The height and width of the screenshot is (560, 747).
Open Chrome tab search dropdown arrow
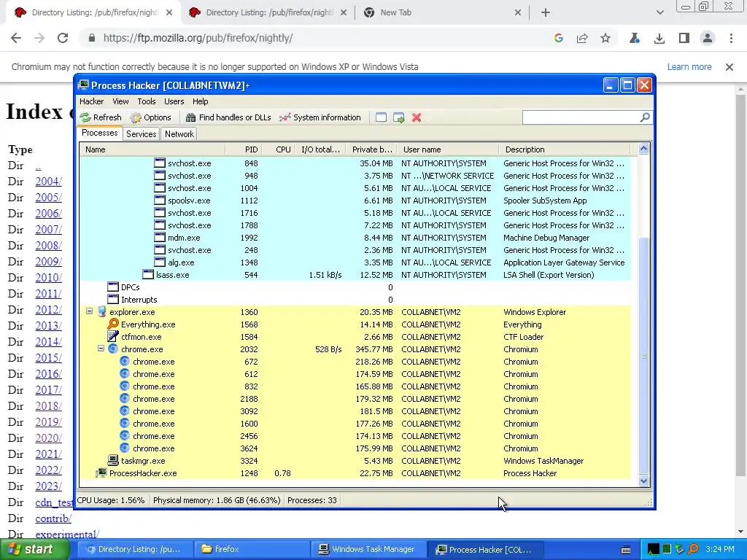[659, 12]
